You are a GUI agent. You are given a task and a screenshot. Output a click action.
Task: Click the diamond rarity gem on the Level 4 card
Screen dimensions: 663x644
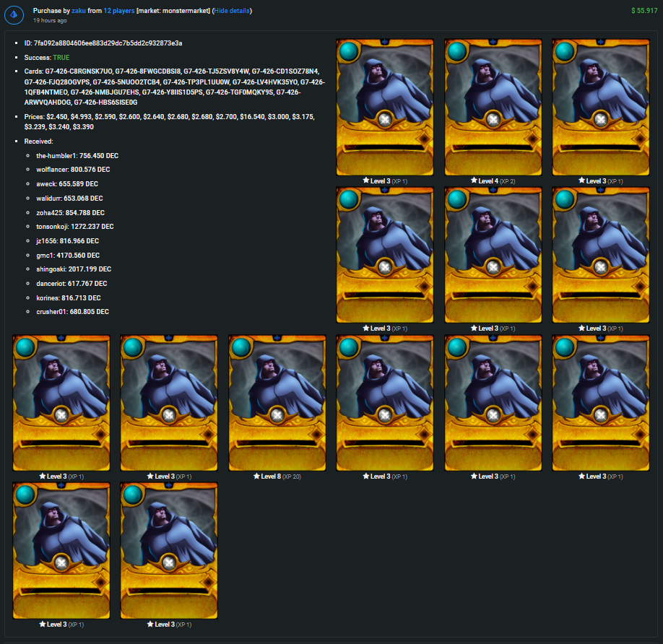click(532, 139)
